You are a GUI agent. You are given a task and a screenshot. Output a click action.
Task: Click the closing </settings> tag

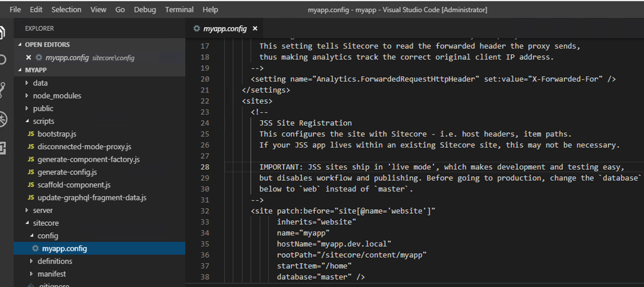(x=266, y=90)
